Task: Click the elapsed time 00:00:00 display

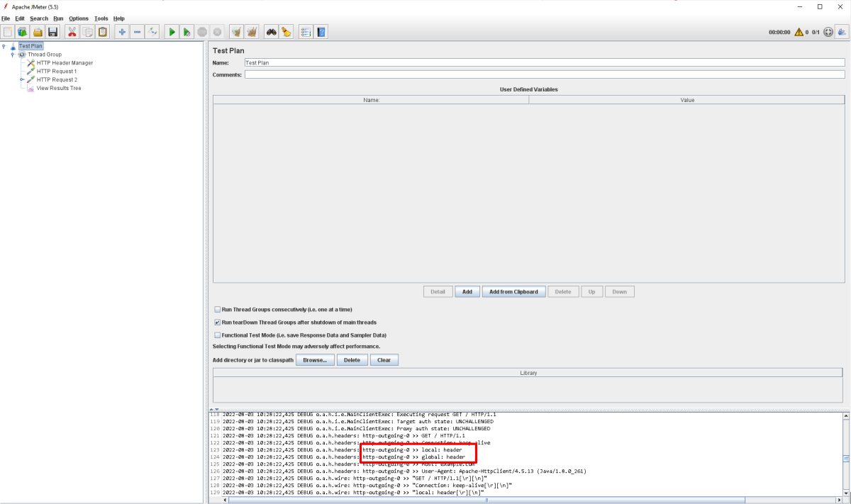Action: [779, 32]
